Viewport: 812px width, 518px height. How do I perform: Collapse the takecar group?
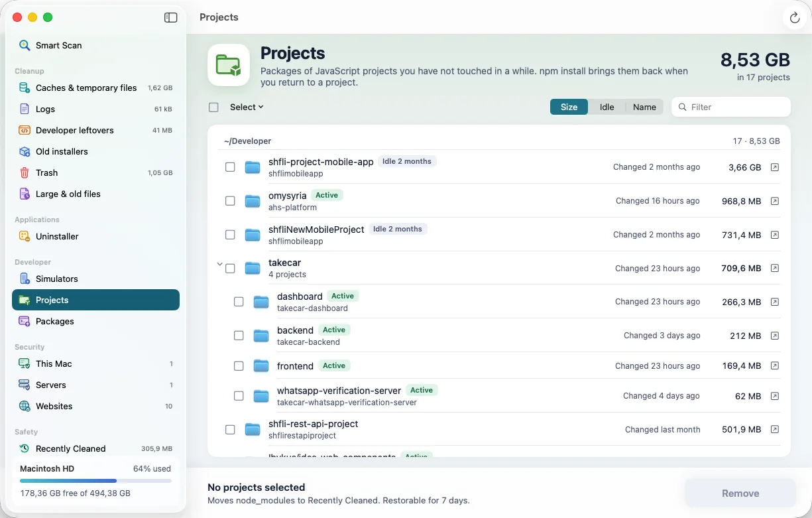click(x=219, y=265)
